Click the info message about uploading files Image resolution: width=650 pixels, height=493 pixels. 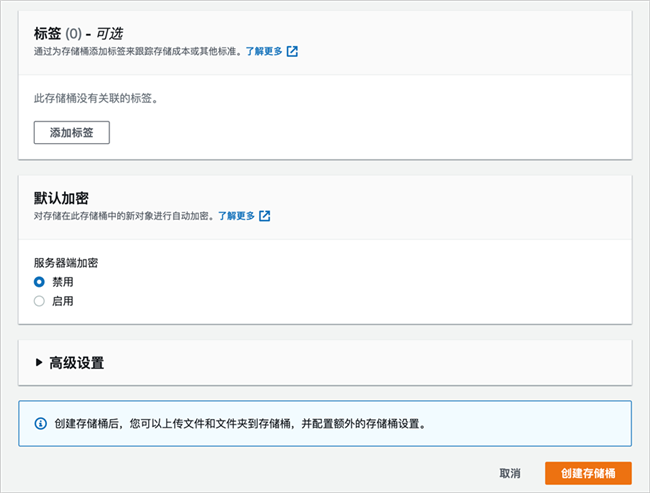(240, 424)
